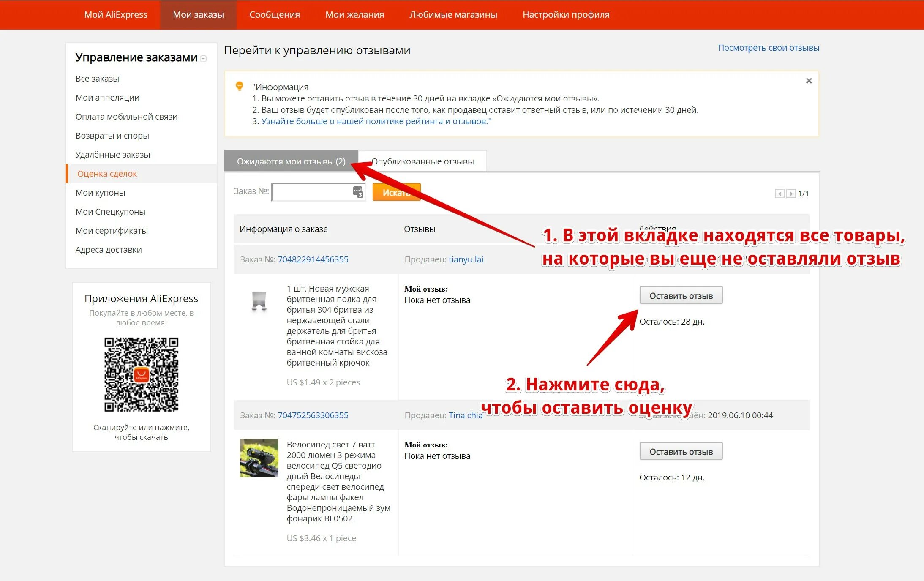The image size is (924, 581).
Task: Select Мои сертификаты in sidebar
Action: point(112,231)
